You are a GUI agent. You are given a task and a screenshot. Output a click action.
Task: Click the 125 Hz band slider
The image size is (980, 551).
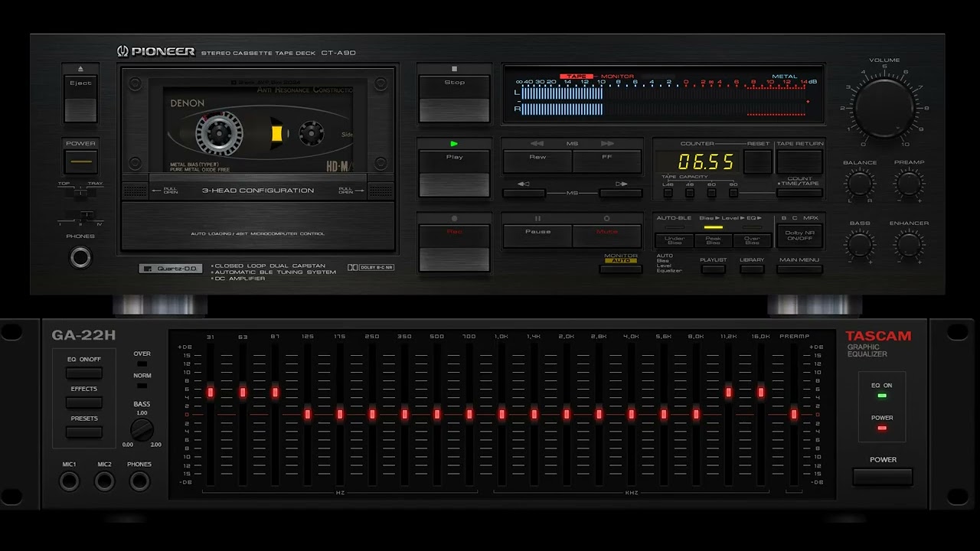pos(308,414)
